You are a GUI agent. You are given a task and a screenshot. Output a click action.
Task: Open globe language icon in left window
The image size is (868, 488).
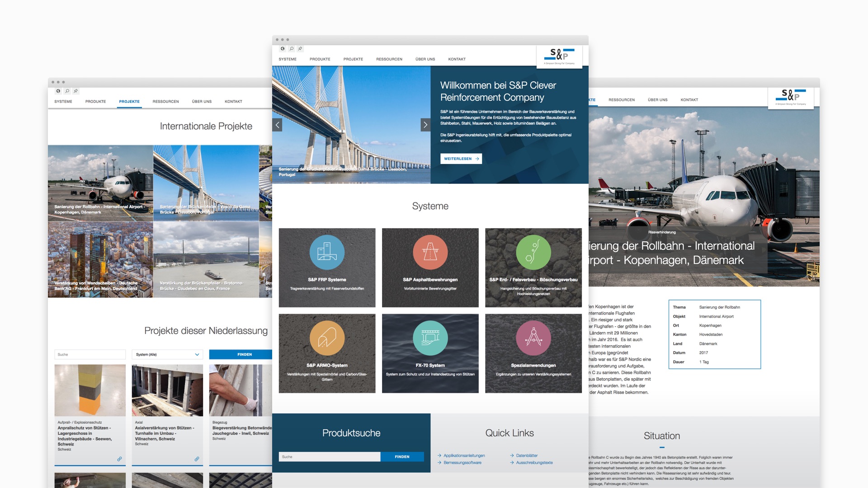click(58, 91)
